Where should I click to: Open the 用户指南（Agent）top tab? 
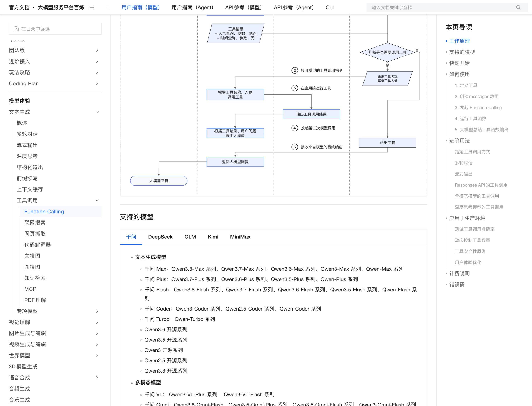(x=193, y=7)
